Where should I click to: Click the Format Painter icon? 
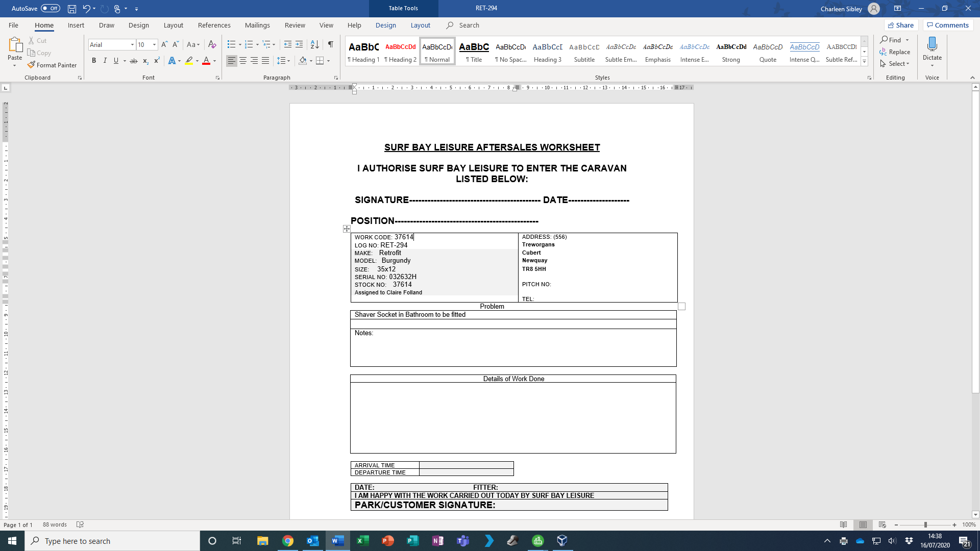click(32, 65)
